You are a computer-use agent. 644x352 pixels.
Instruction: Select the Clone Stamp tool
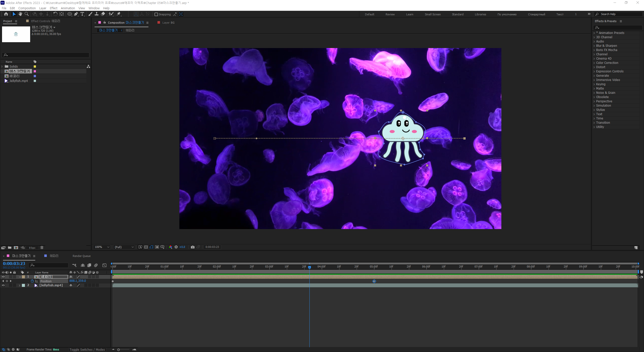(x=97, y=14)
